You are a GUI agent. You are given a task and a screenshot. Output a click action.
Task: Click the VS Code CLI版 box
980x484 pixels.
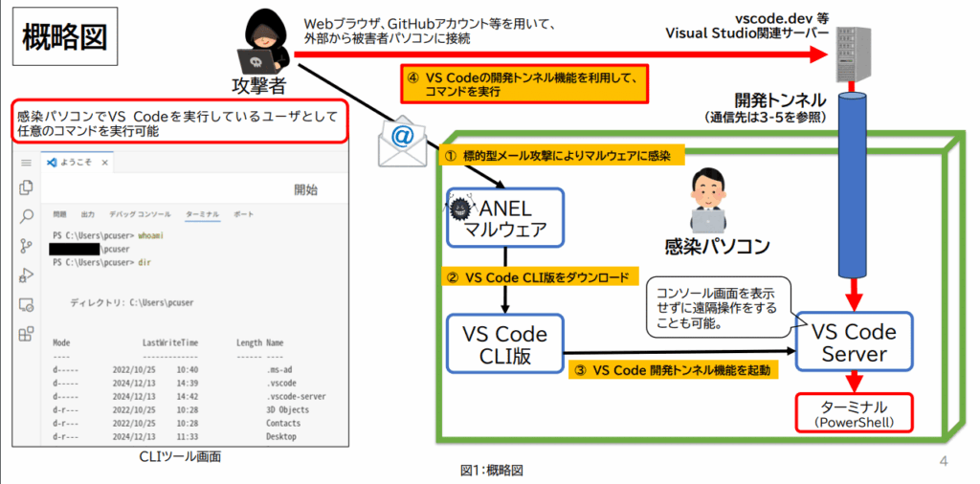(x=505, y=344)
